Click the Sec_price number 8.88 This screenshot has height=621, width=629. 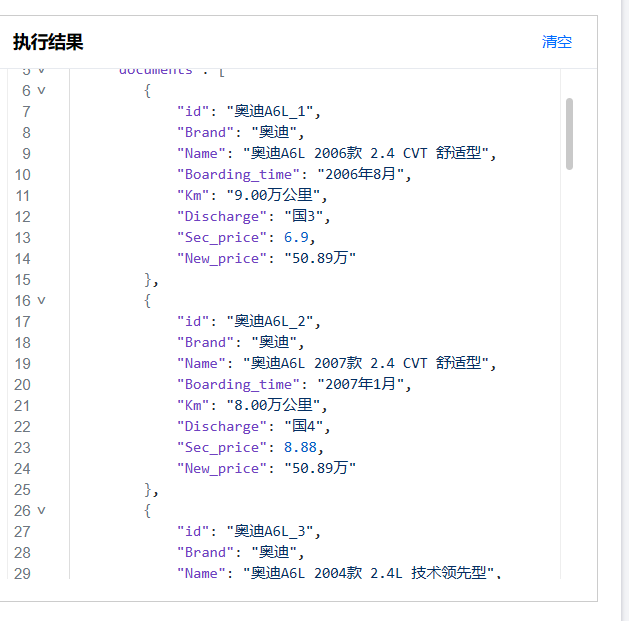coord(300,447)
